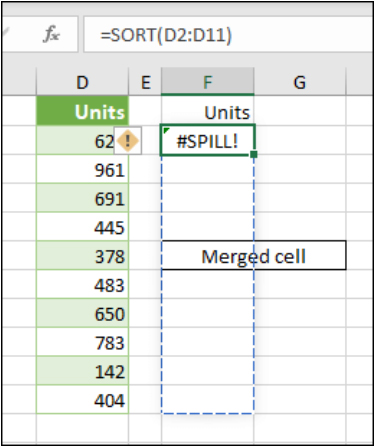Image resolution: width=375 pixels, height=448 pixels.
Task: Select the #SPILL! error cell
Action: (x=208, y=140)
